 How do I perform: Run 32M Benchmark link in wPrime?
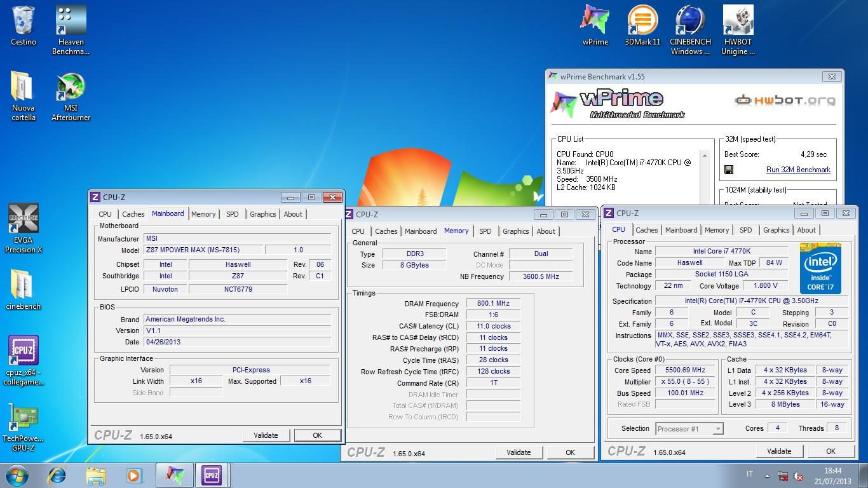point(798,170)
